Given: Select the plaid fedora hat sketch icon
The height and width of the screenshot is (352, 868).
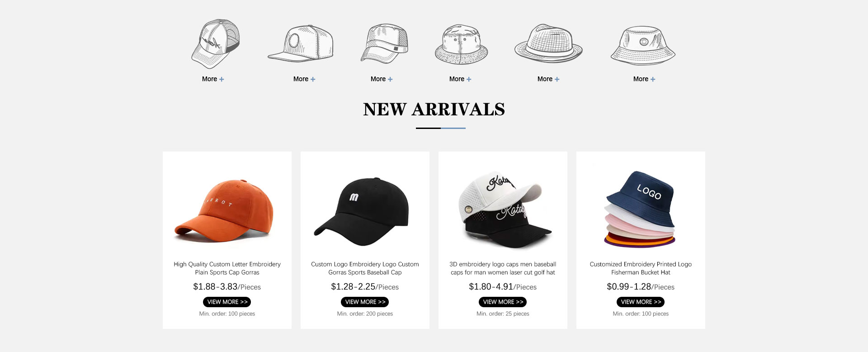Looking at the screenshot, I should [x=548, y=43].
